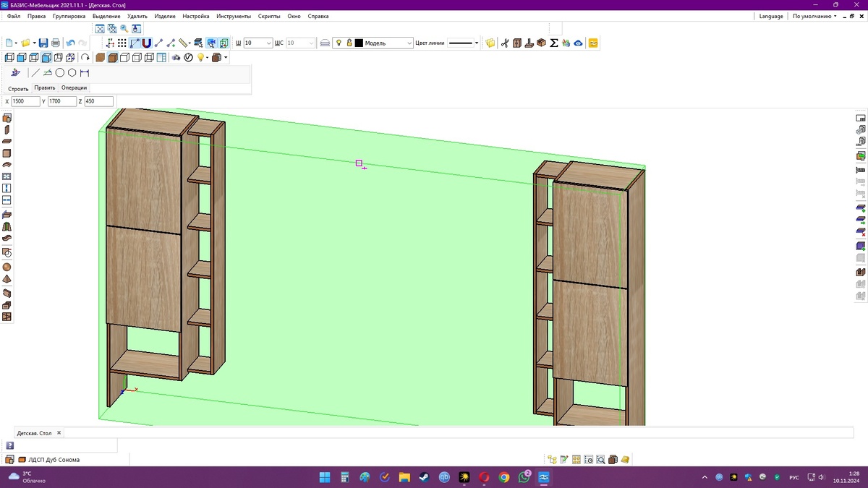Click the magnet snap icon
Screen dimensions: 868x488
pos(147,43)
